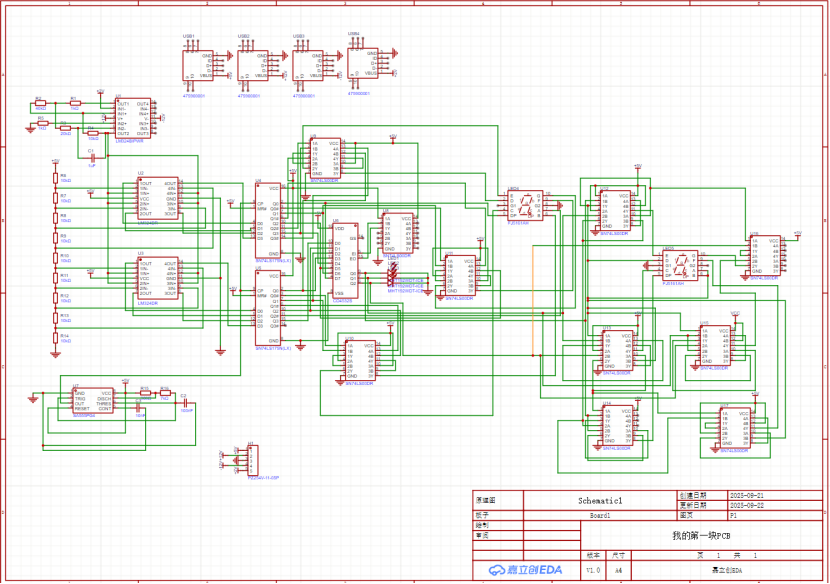Select resistor R8 in the divider chain
Viewport: 830px width, 584px height.
coord(55,218)
